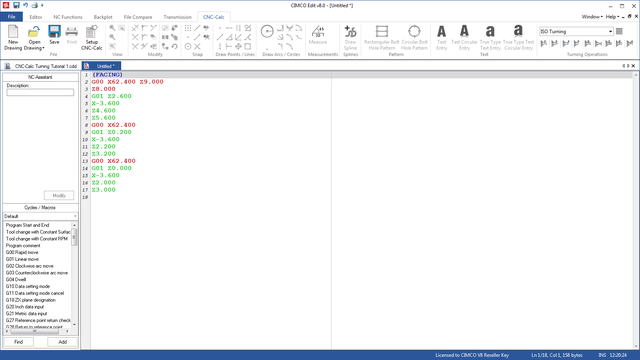The width and height of the screenshot is (640, 360).
Task: Switch to the Transmission tab
Action: click(177, 17)
